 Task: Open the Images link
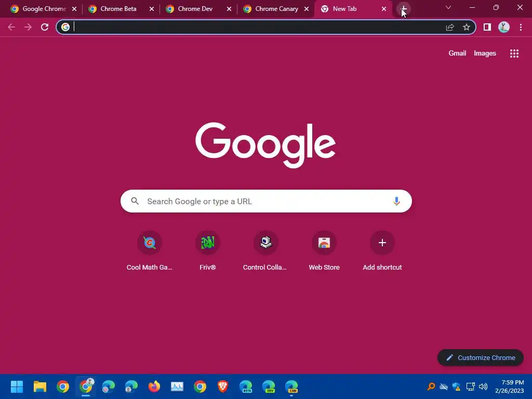pos(485,54)
